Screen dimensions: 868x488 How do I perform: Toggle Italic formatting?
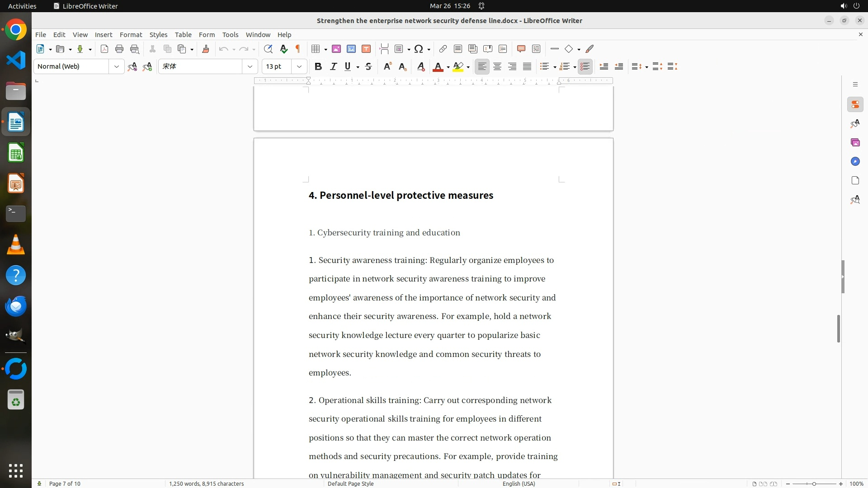[x=333, y=67]
